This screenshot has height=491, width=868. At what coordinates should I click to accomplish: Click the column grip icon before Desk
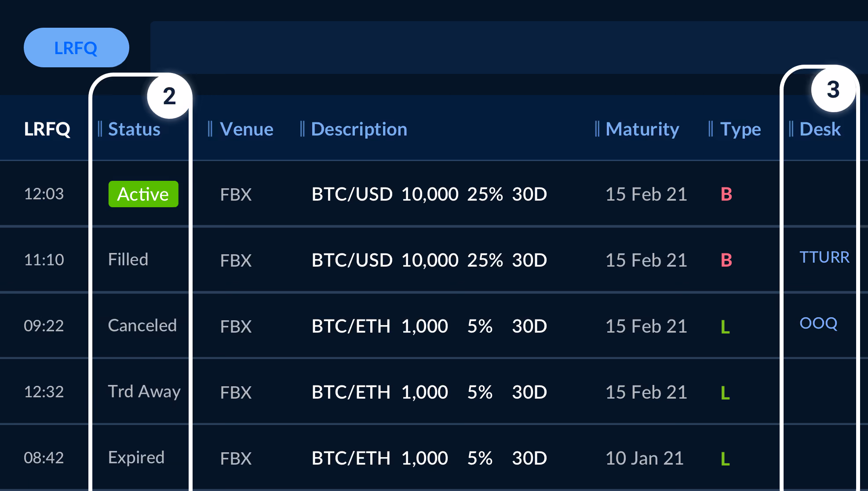[791, 129]
